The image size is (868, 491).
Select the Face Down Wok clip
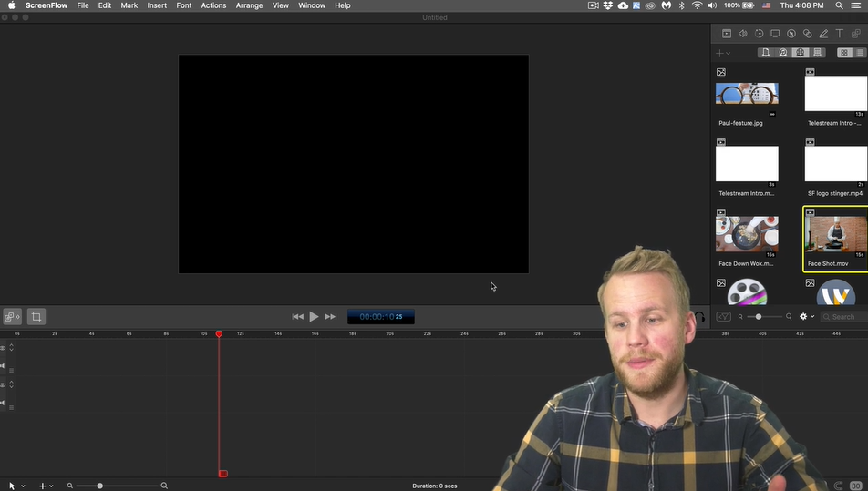[747, 234]
